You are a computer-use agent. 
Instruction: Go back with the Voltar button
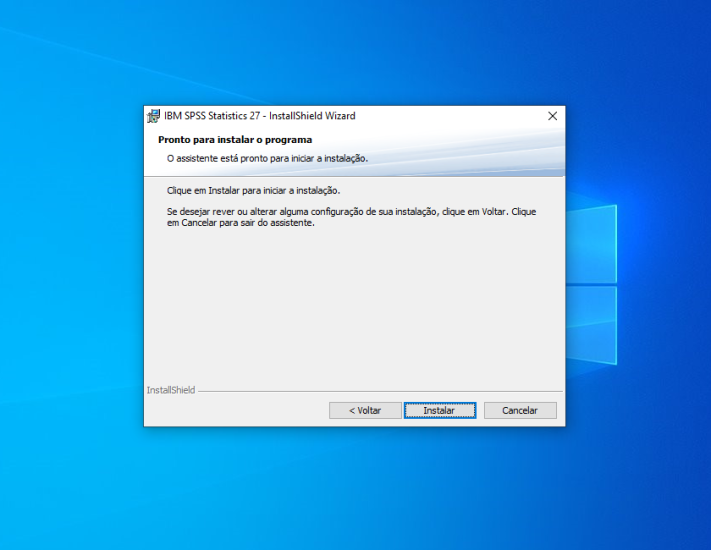click(365, 410)
